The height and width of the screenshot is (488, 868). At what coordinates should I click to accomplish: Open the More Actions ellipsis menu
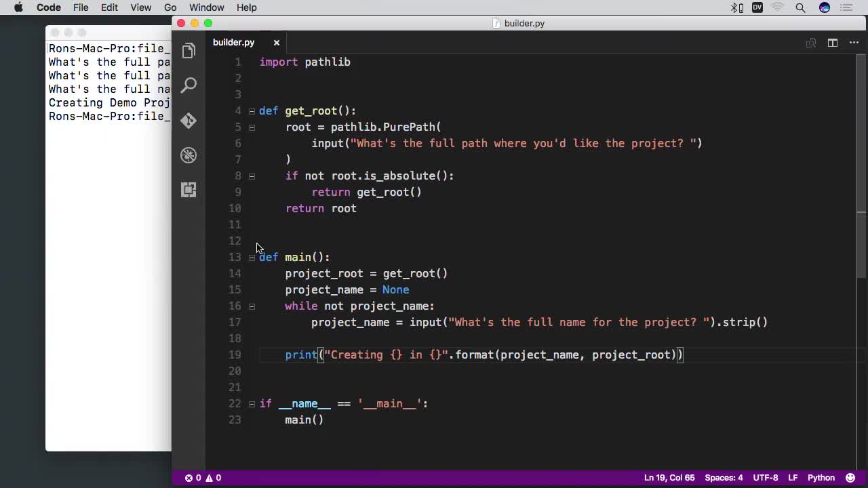click(854, 43)
